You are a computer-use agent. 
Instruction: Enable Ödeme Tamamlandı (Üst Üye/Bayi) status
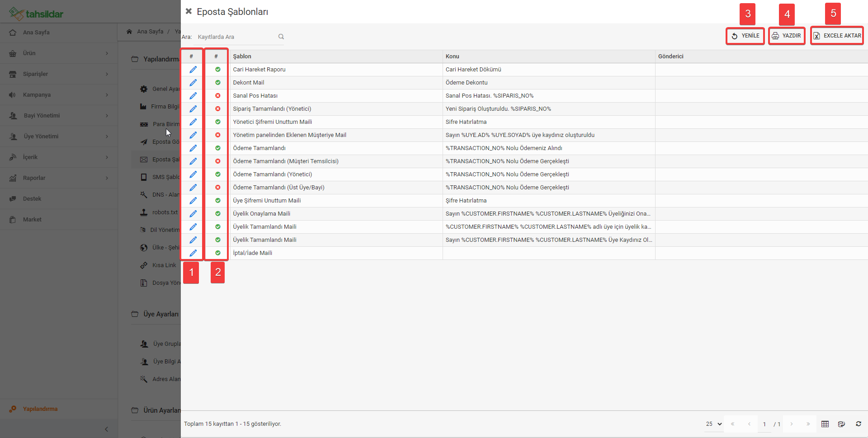218,188
